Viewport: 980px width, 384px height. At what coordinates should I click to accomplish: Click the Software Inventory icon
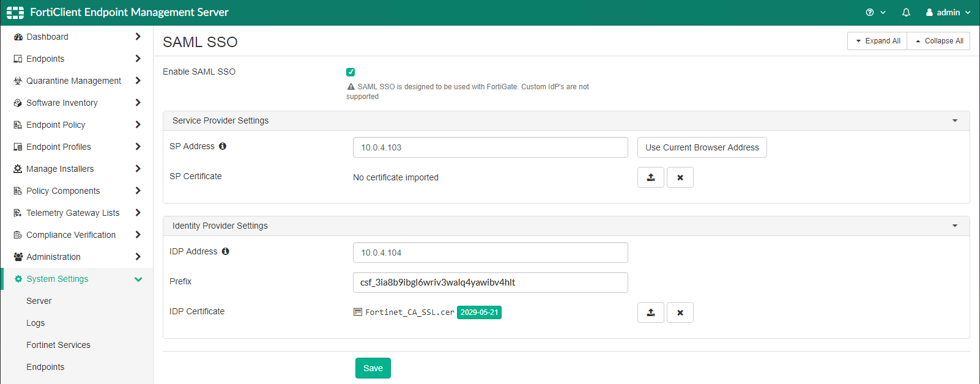coord(18,103)
